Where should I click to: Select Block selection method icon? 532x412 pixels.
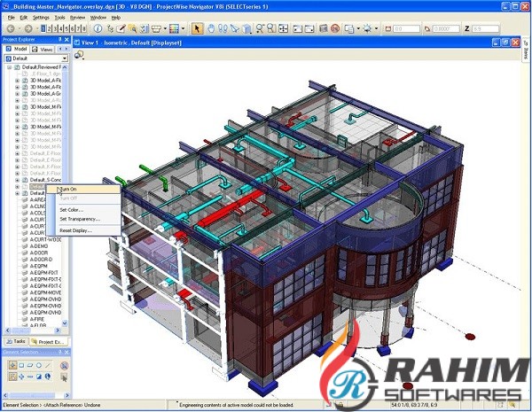21,366
